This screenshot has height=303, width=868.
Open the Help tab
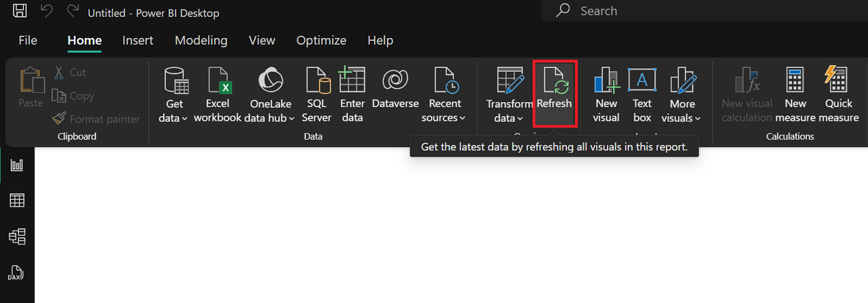tap(380, 41)
